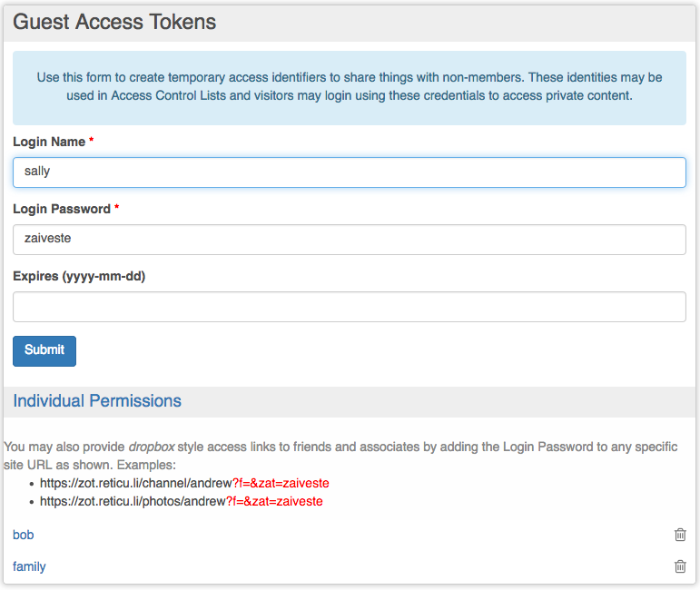Screen dimensions: 700x590
Task: Click the Guest Access Tokens heading
Action: [x=114, y=22]
